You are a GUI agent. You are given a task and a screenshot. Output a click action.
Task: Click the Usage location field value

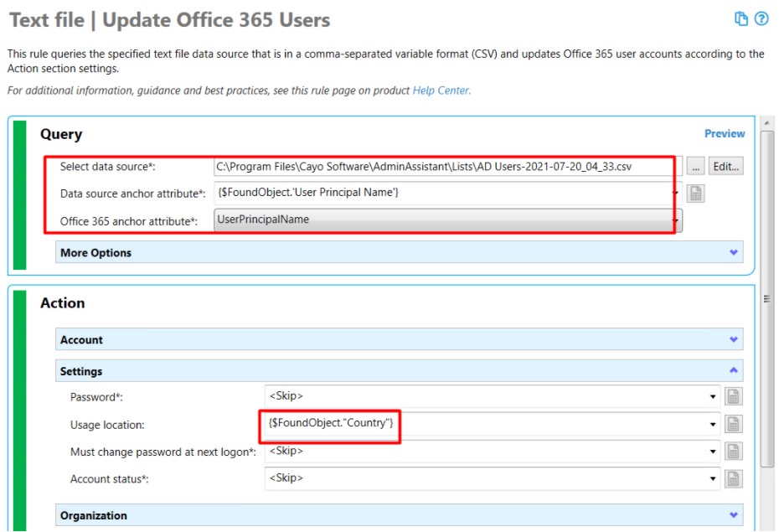point(330,423)
